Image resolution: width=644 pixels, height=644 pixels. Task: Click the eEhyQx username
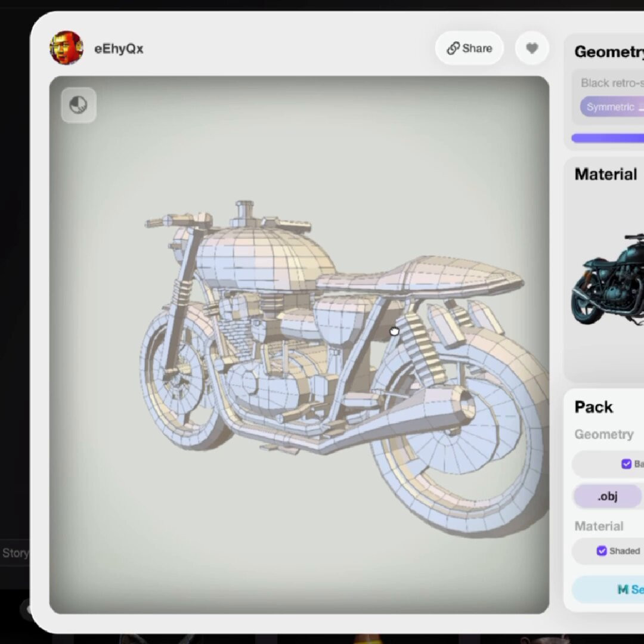click(x=119, y=49)
